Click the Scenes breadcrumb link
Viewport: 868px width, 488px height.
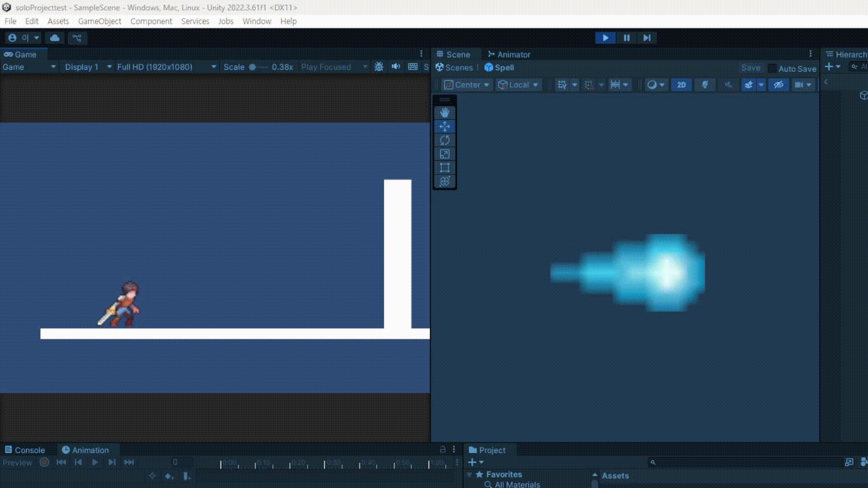click(x=454, y=67)
